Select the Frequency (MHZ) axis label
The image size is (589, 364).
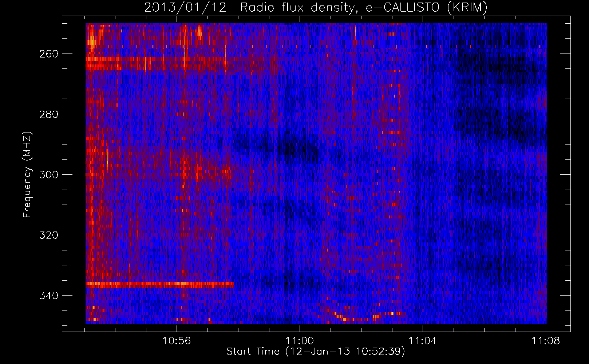point(27,175)
